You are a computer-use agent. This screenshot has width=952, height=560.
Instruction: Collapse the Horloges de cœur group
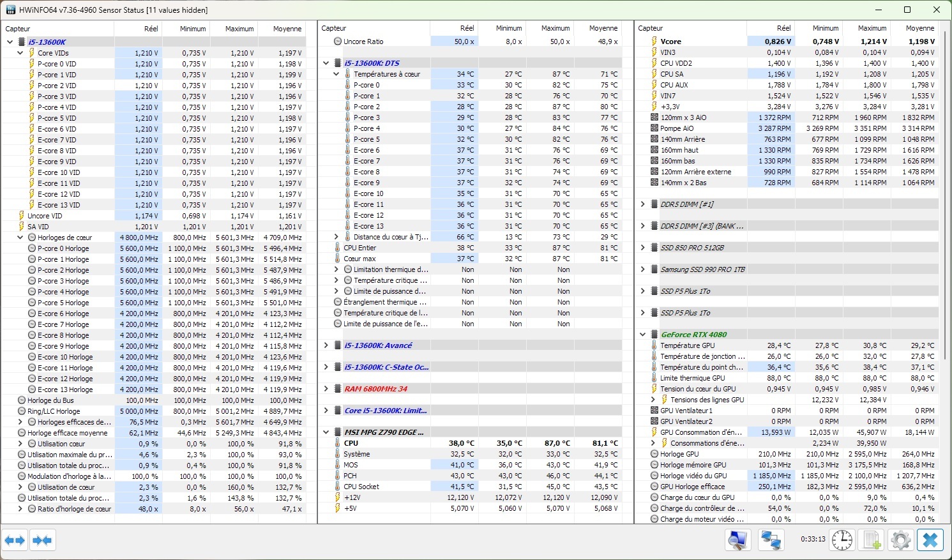(x=20, y=238)
